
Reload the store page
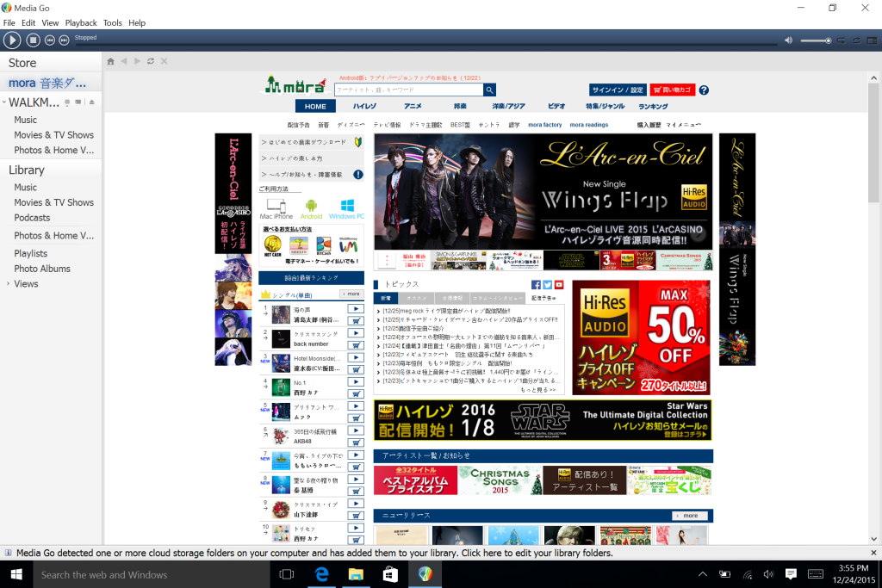(151, 61)
